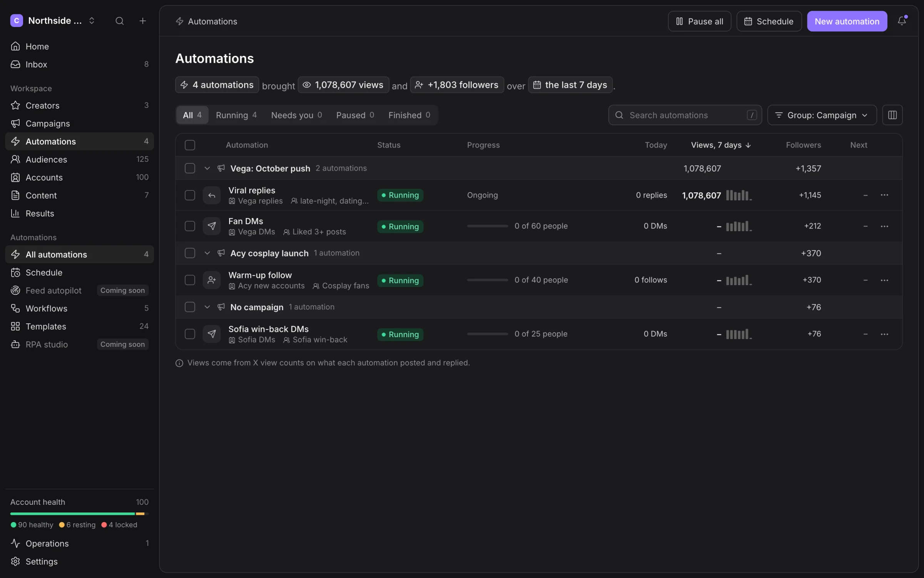Open Workflows in the sidebar

[79, 308]
